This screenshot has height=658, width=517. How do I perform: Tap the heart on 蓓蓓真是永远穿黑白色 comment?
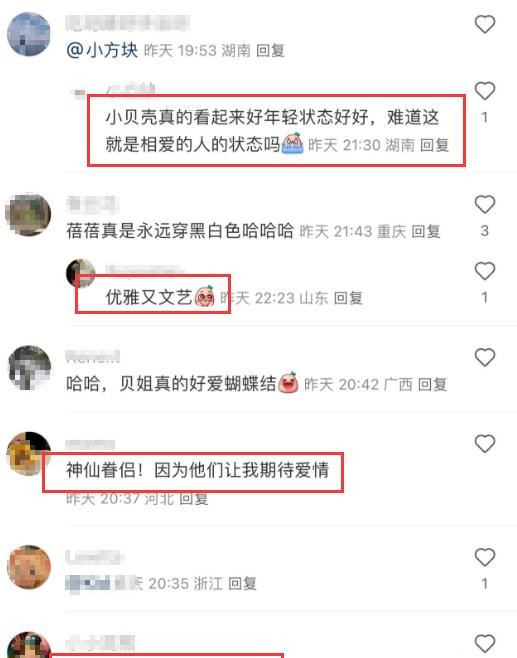pyautogui.click(x=485, y=204)
